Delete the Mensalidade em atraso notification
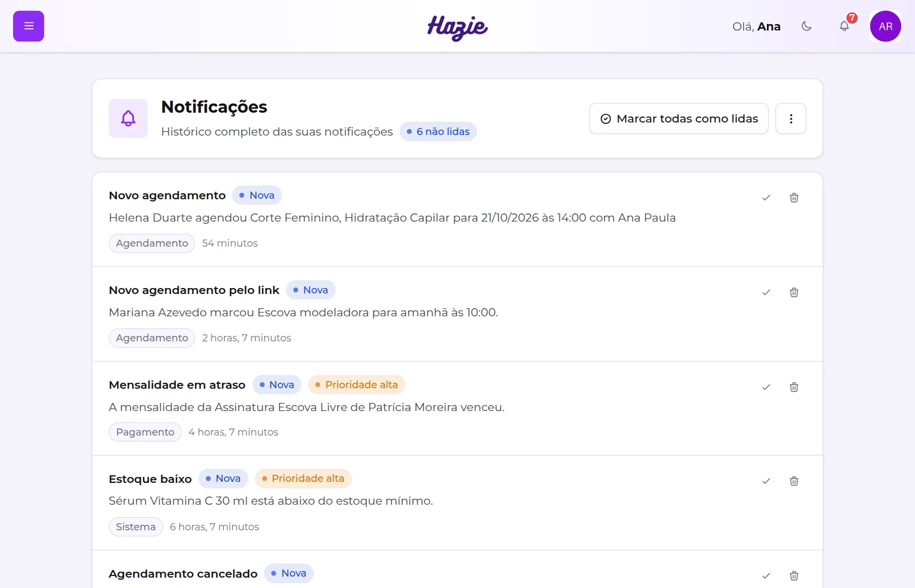This screenshot has width=915, height=588. [794, 387]
